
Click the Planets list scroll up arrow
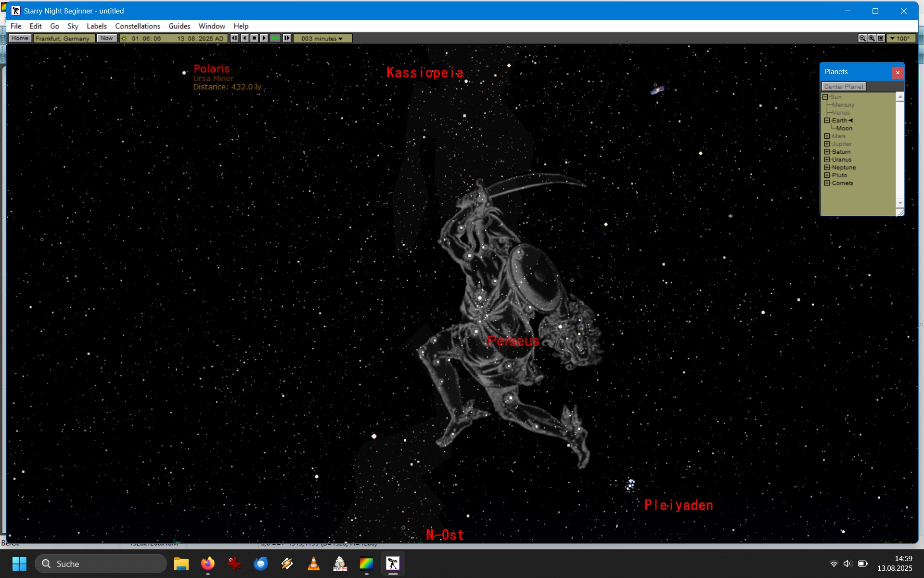click(900, 97)
